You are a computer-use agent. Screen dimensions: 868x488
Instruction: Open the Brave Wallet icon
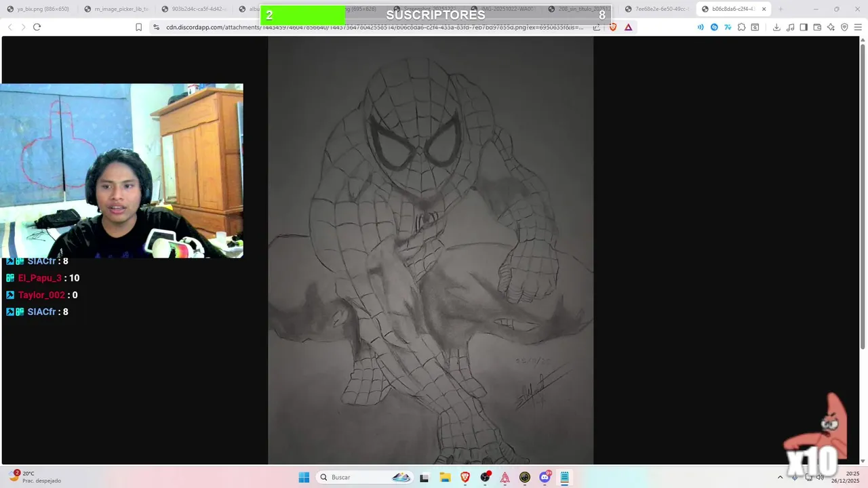pos(817,27)
